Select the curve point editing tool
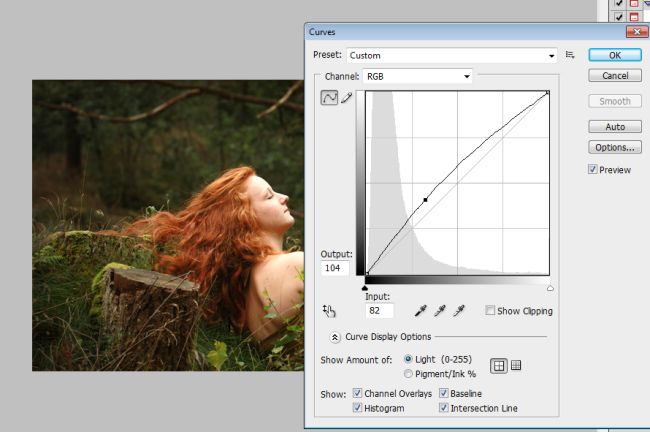650x432 pixels. (x=329, y=98)
